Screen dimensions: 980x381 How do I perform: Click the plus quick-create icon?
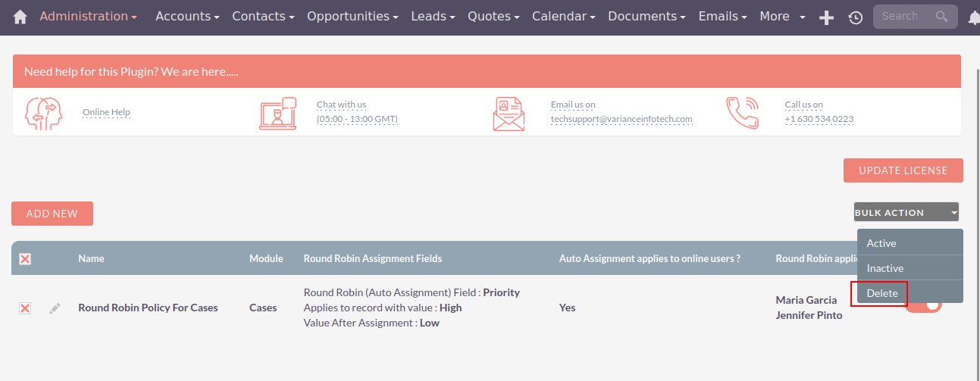point(827,17)
